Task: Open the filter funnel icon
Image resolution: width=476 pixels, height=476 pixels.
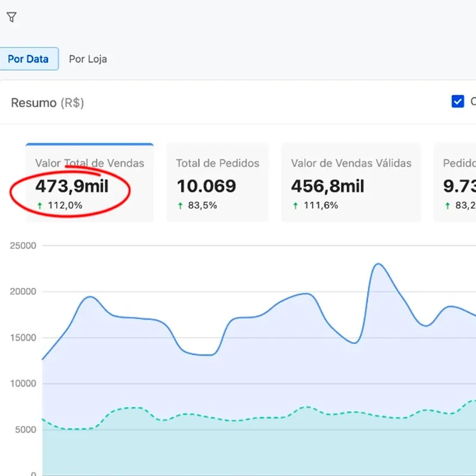Action: [x=11, y=17]
